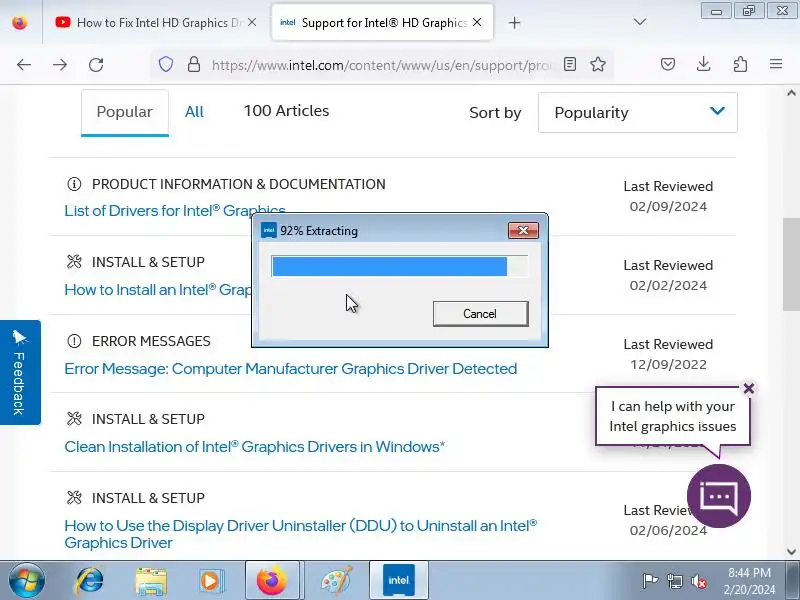Viewport: 800px width, 600px height.
Task: Open the Firefox hamburger application menu
Action: point(776,64)
